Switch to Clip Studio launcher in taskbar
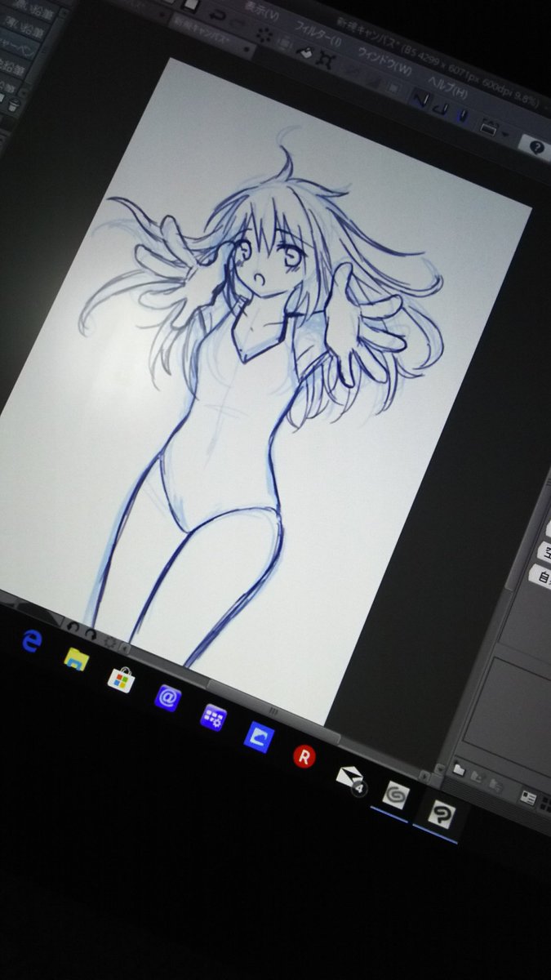Viewport: 551px width, 980px height. pyautogui.click(x=397, y=795)
